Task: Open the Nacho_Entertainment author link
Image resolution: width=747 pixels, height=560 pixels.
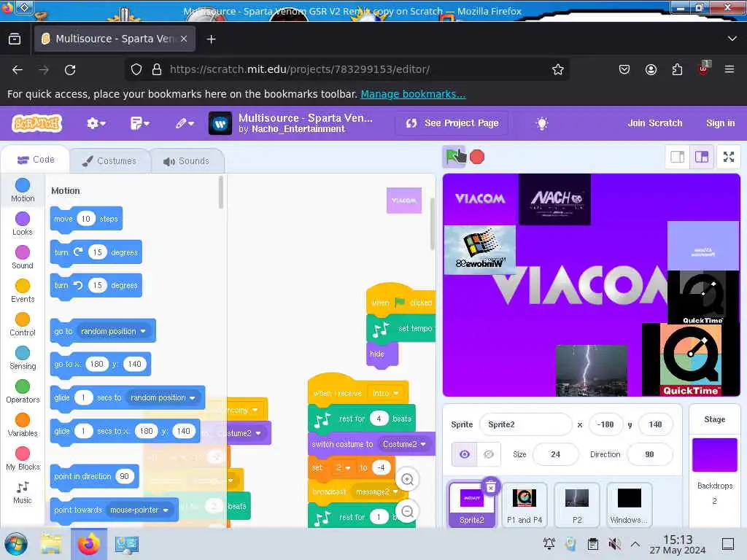Action: (x=298, y=129)
